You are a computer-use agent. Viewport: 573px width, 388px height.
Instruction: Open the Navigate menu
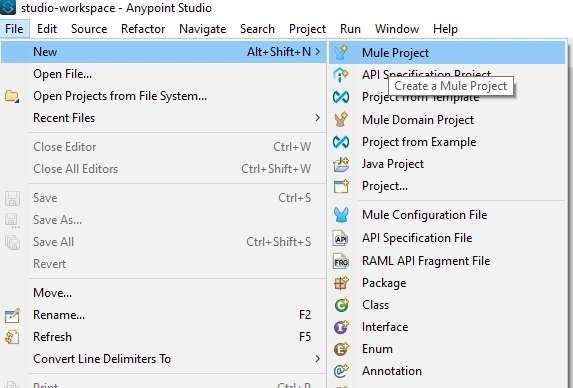pyautogui.click(x=202, y=29)
